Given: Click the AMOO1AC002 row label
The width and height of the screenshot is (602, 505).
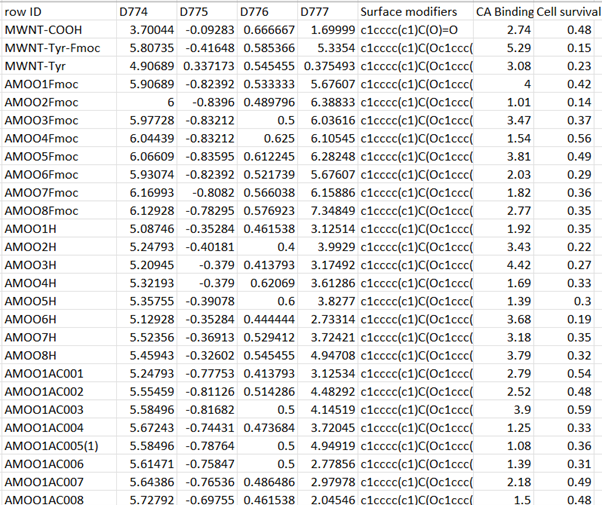Looking at the screenshot, I should coord(59,391).
